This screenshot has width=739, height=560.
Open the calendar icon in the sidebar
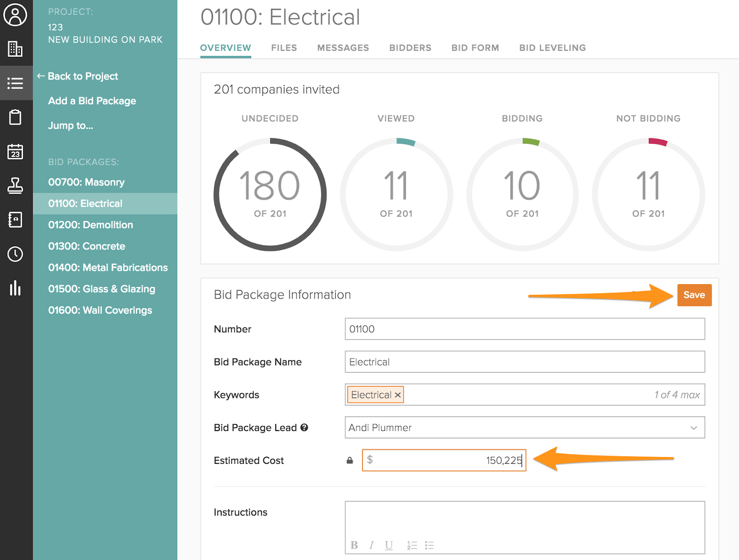click(16, 152)
